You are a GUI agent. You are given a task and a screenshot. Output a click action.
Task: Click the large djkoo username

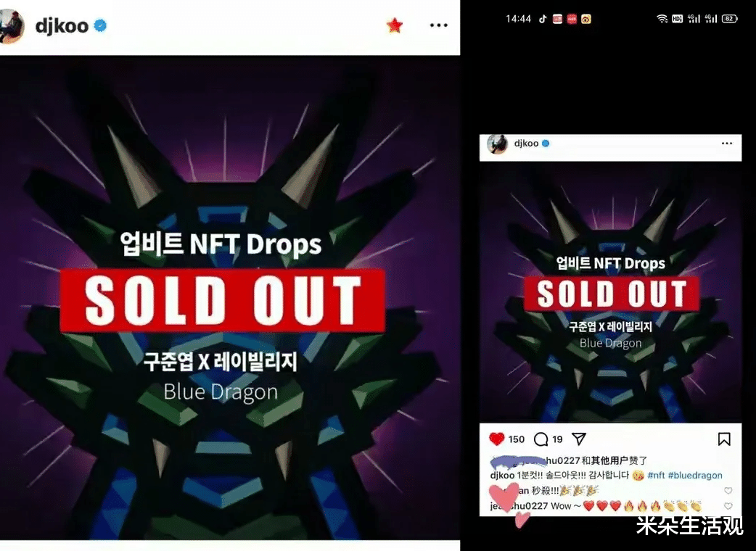(62, 26)
